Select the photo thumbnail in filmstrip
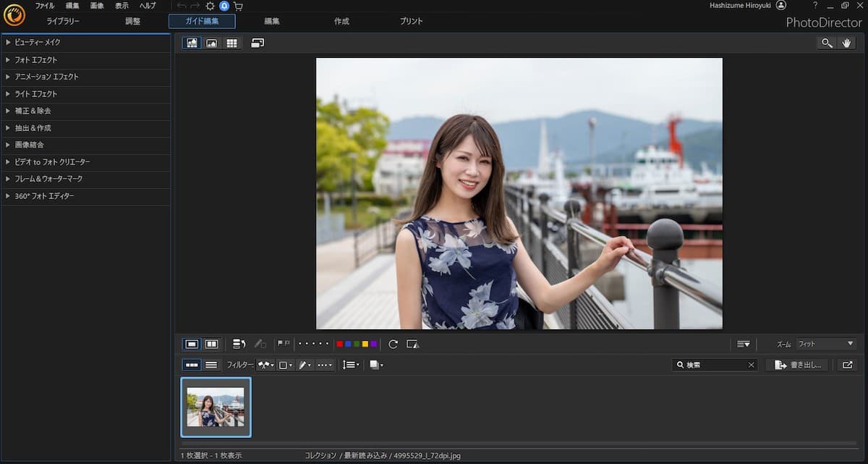Viewport: 868px width, 464px height. click(216, 408)
